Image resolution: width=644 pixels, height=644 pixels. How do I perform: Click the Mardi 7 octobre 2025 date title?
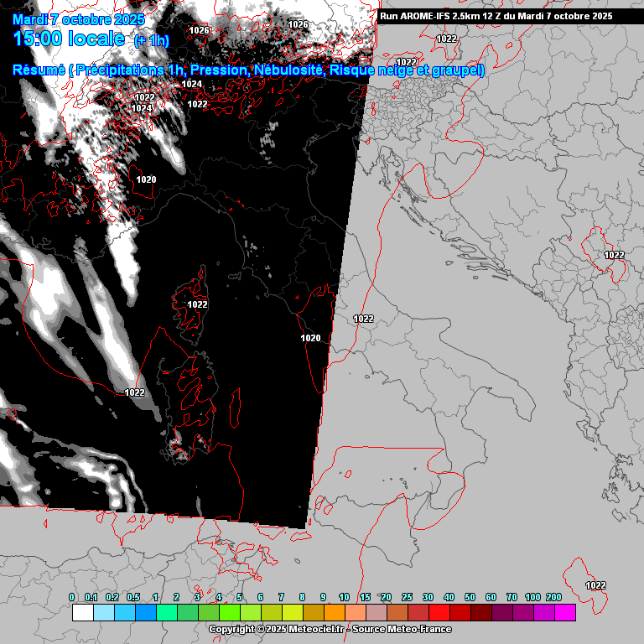pyautogui.click(x=79, y=19)
